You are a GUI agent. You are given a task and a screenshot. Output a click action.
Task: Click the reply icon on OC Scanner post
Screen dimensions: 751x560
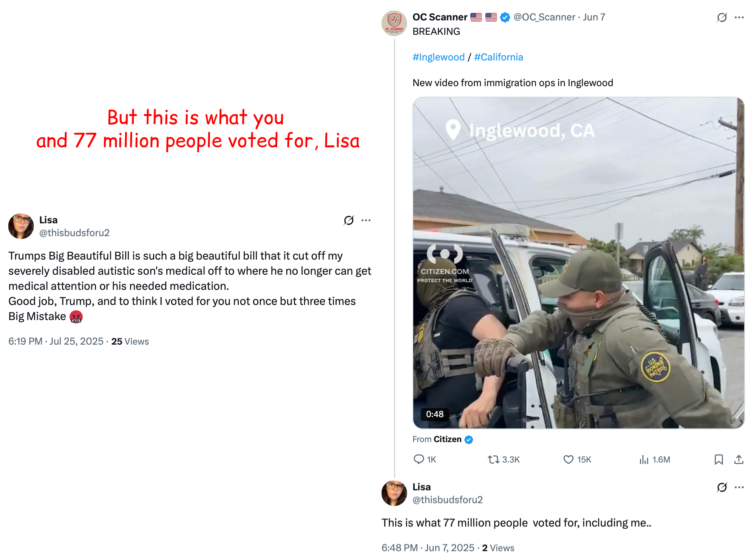(x=419, y=459)
